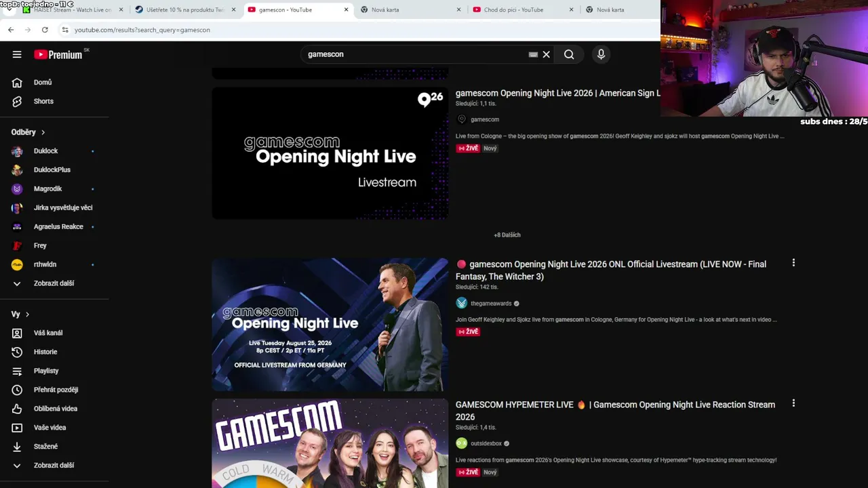The height and width of the screenshot is (488, 868).
Task: Open Přehrát později sidebar label
Action: [x=56, y=390]
